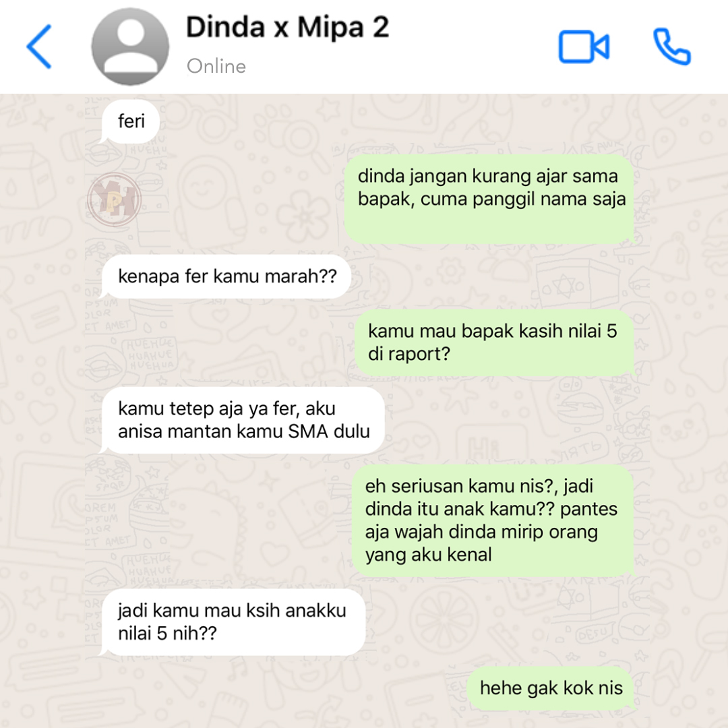Open chat info via Dinda x Mipa 2 title
728x728 pixels.
[x=287, y=28]
